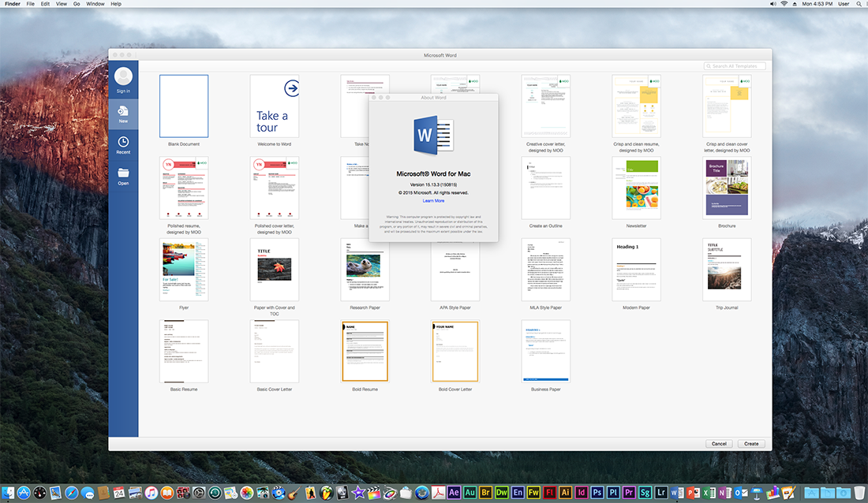Open iBooks from the Dock

[167, 493]
